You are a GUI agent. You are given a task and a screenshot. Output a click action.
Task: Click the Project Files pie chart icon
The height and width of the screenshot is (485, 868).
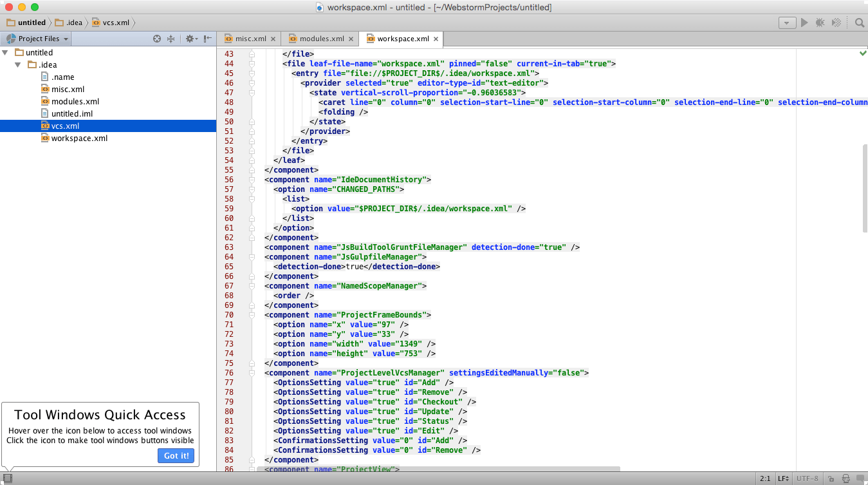click(11, 39)
